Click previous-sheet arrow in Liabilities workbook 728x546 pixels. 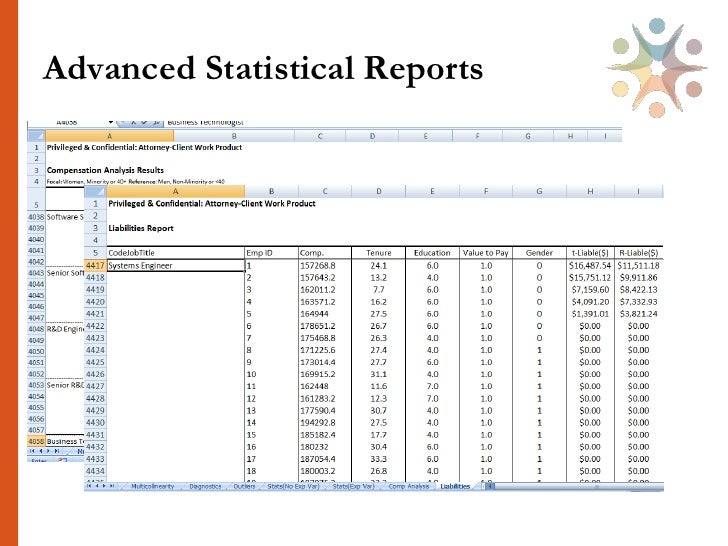click(97, 486)
